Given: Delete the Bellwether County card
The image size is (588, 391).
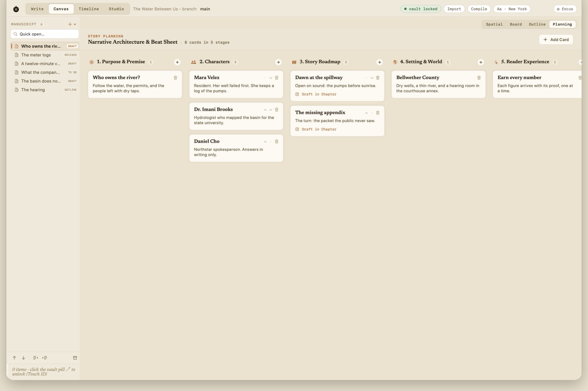Looking at the screenshot, I should pos(479,78).
